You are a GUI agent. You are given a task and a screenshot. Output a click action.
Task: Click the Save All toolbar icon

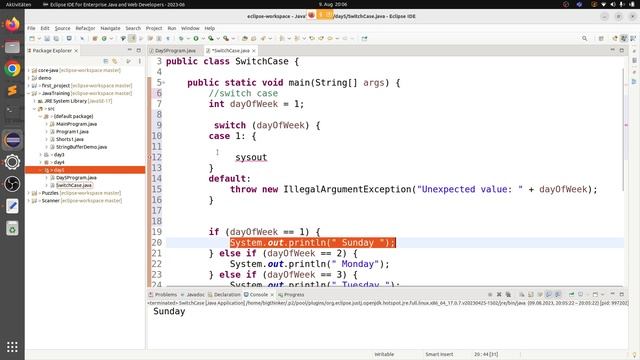click(56, 38)
